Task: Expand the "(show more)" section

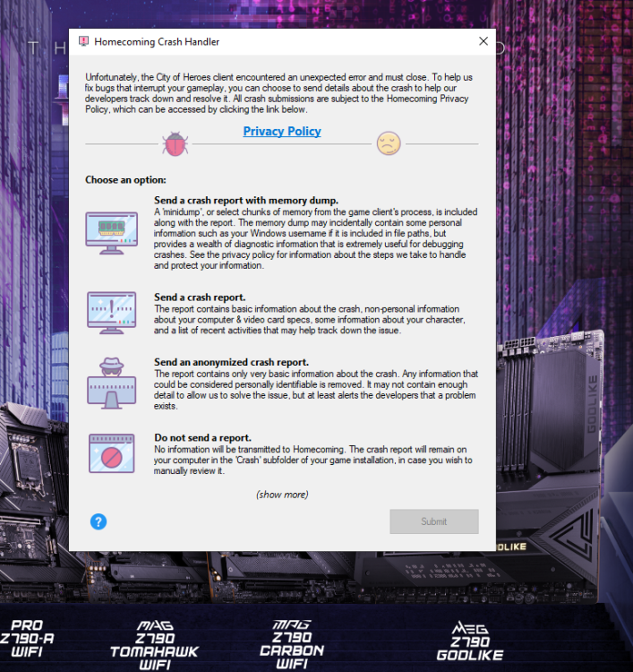Action: point(282,495)
